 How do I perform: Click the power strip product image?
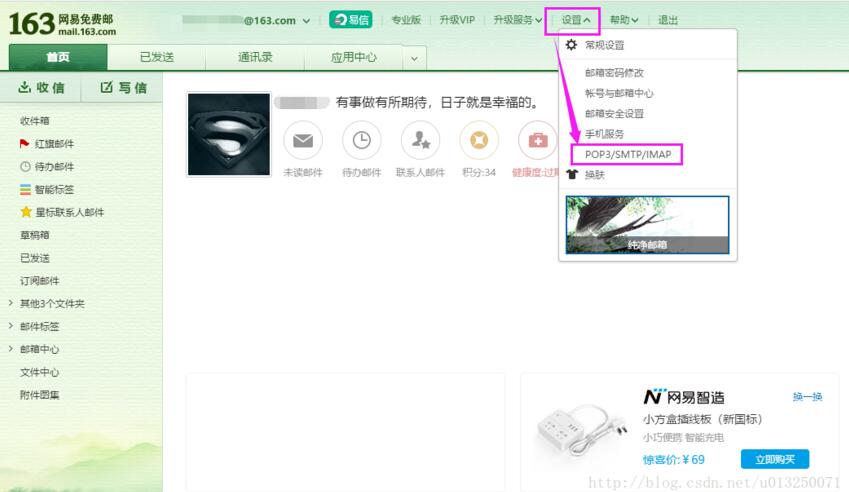(581, 429)
